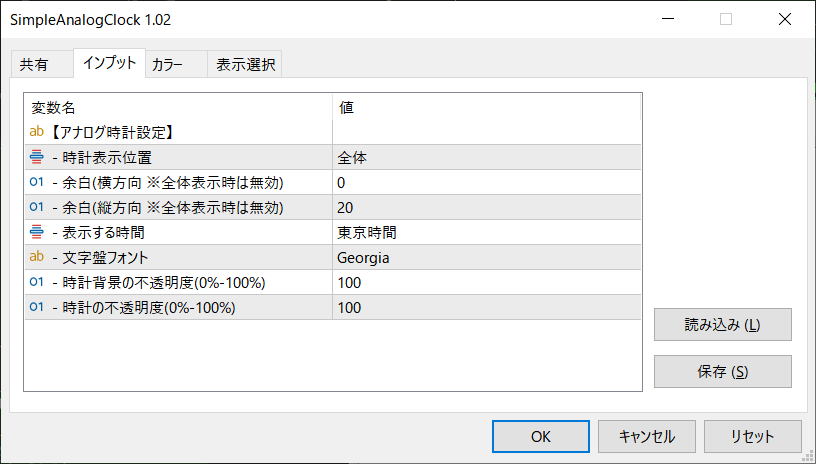Edit the 文字盤フォント value Georgia
Viewport: 816px width, 464px height.
(486, 257)
